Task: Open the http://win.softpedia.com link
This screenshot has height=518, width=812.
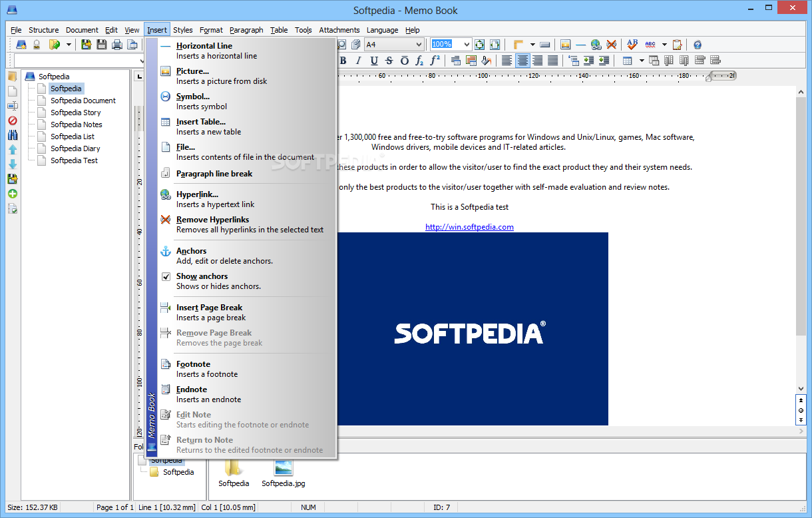Action: coord(469,227)
